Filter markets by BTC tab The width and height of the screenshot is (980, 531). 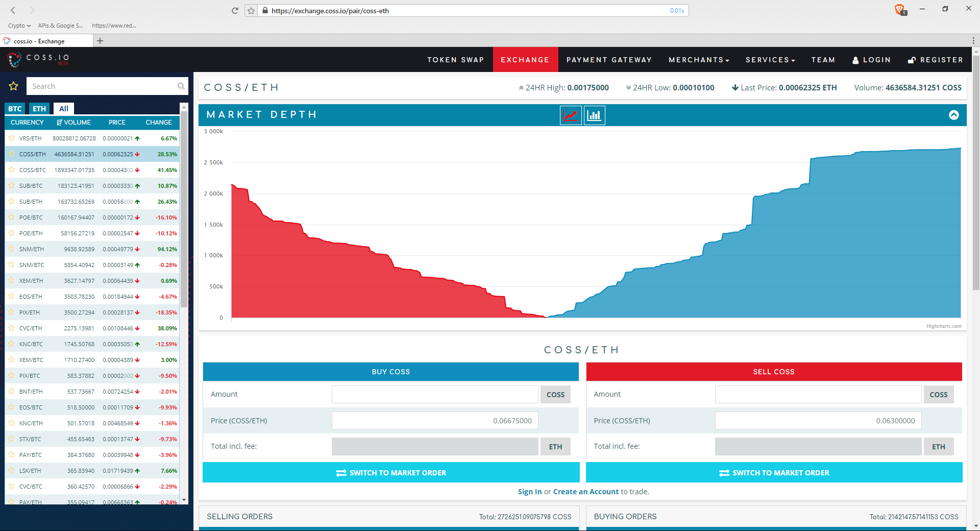(x=15, y=108)
